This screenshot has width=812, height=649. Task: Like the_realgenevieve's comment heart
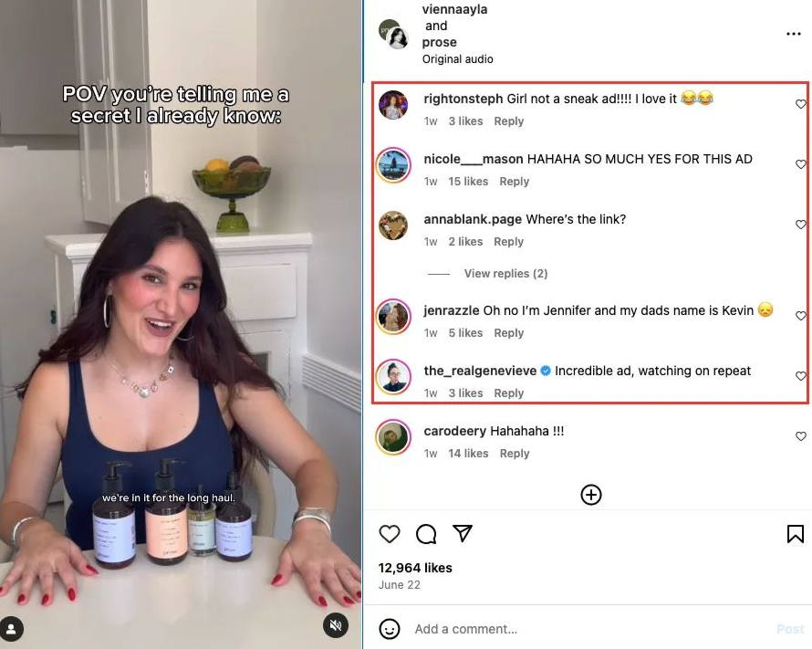(801, 376)
